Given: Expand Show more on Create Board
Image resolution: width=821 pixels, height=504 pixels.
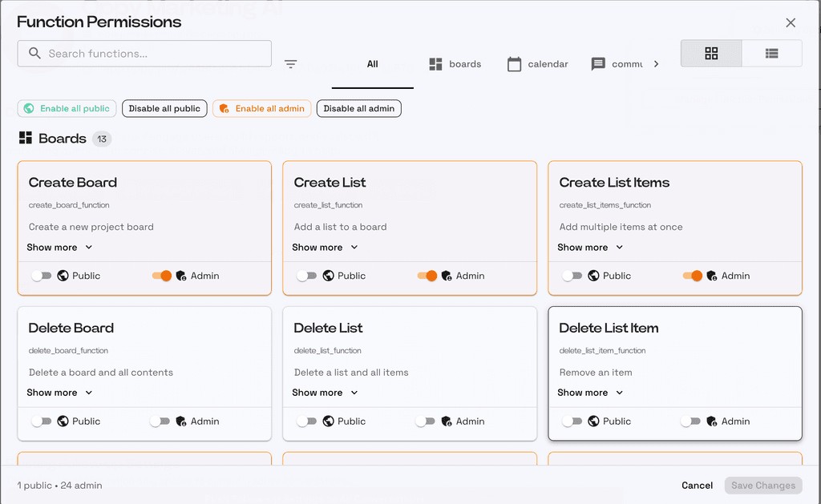Looking at the screenshot, I should point(59,247).
